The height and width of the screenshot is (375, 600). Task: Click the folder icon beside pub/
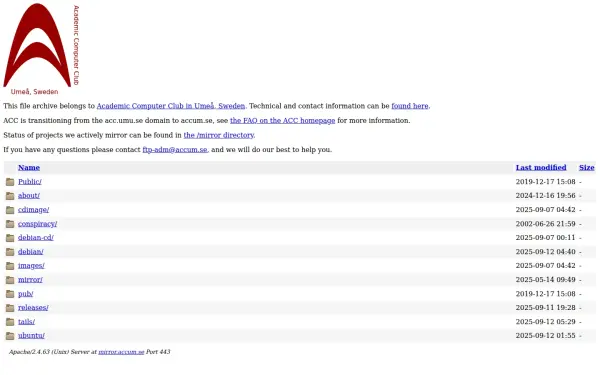pos(10,294)
